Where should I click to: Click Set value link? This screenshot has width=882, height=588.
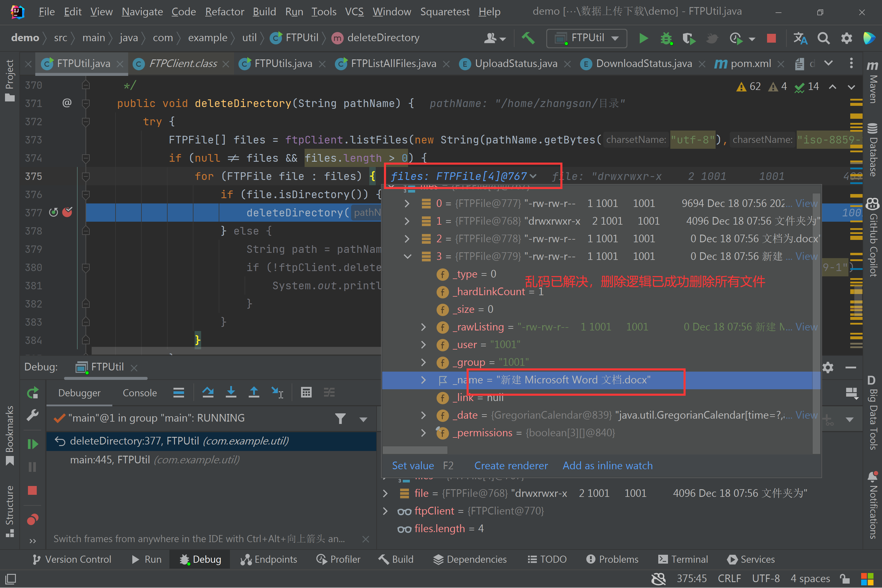413,465
